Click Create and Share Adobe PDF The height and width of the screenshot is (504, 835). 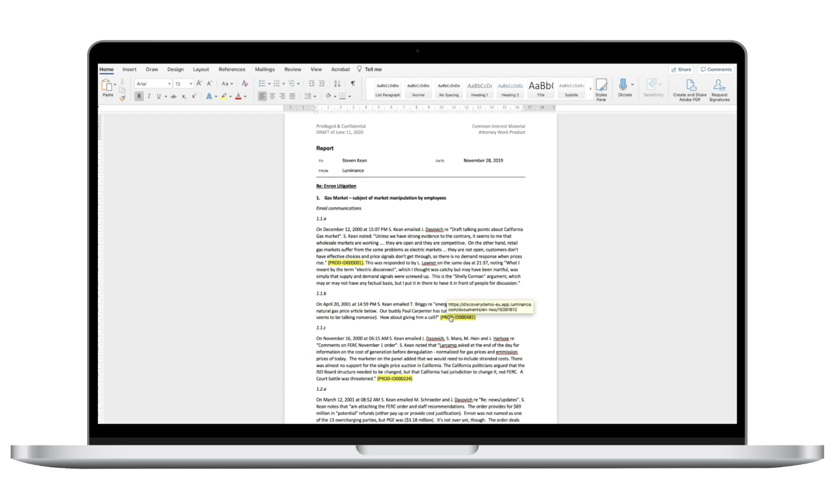point(690,90)
